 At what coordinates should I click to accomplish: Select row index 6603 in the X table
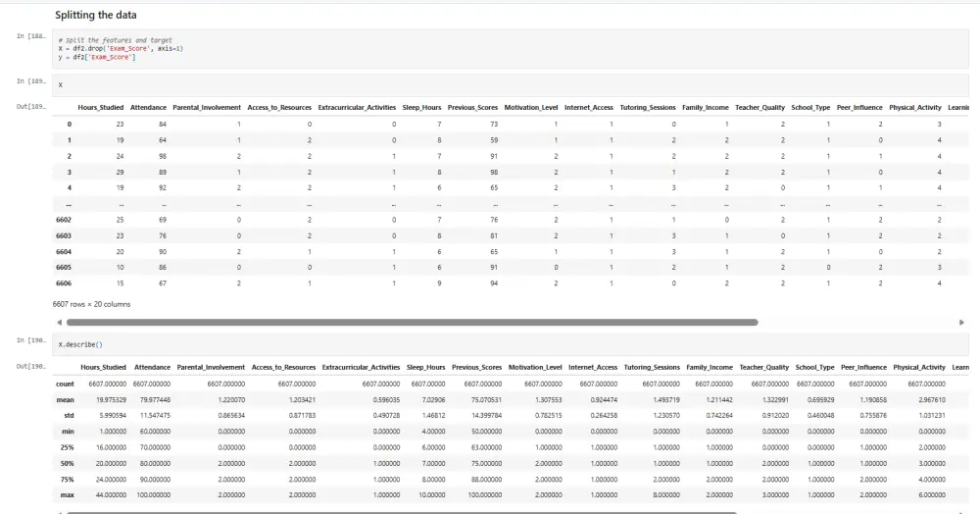pos(64,235)
